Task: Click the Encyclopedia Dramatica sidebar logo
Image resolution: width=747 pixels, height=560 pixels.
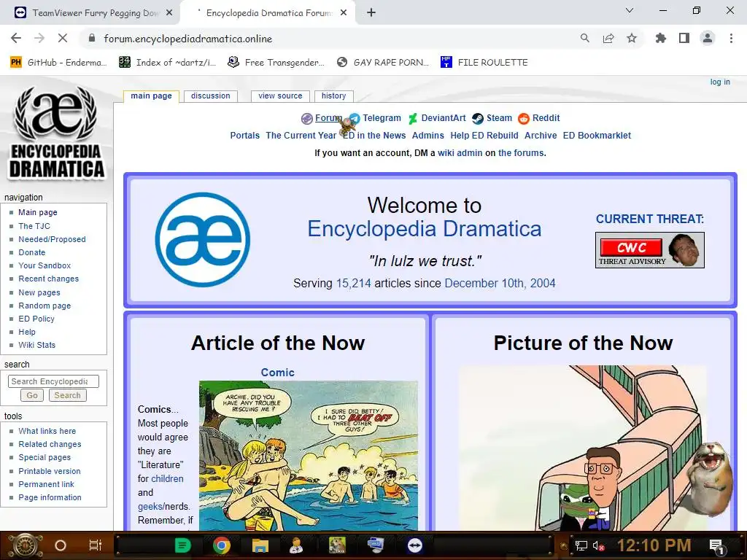Action: [56, 133]
